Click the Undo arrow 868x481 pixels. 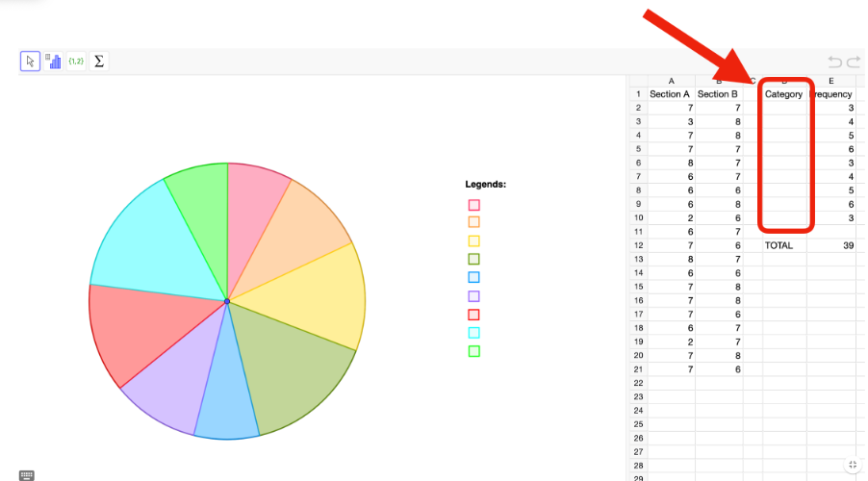pos(834,62)
